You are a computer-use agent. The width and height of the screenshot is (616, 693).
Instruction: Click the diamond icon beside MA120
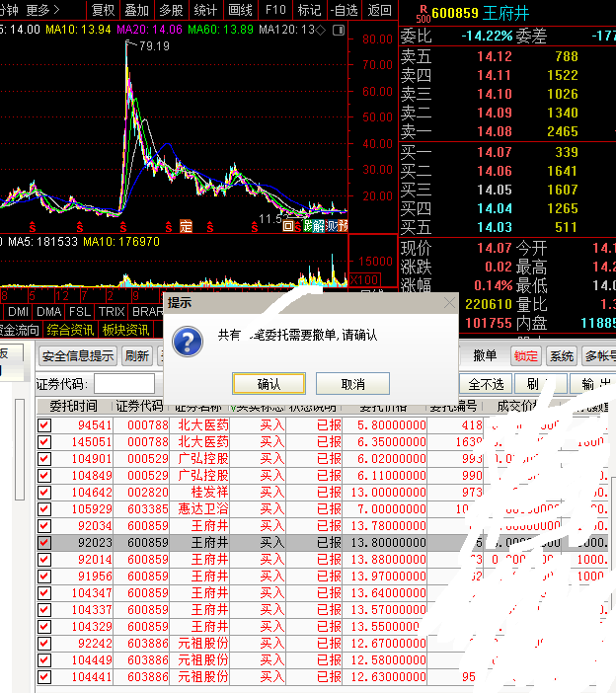pos(321,30)
